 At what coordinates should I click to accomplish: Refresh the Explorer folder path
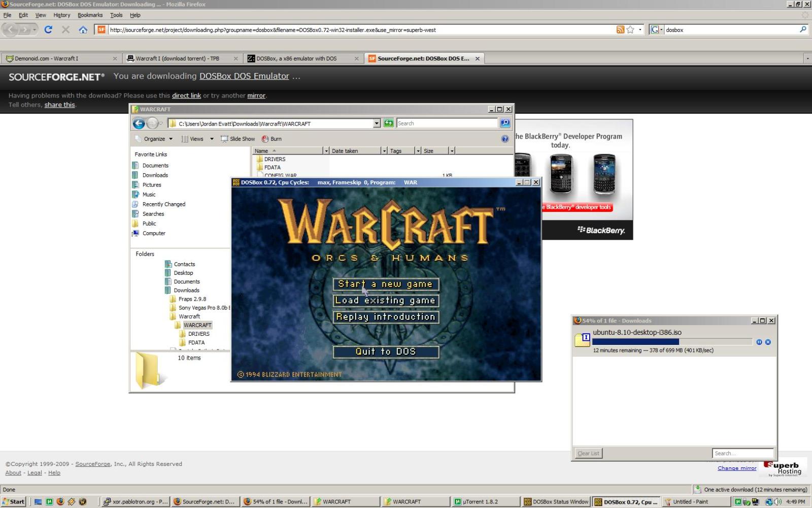[388, 123]
